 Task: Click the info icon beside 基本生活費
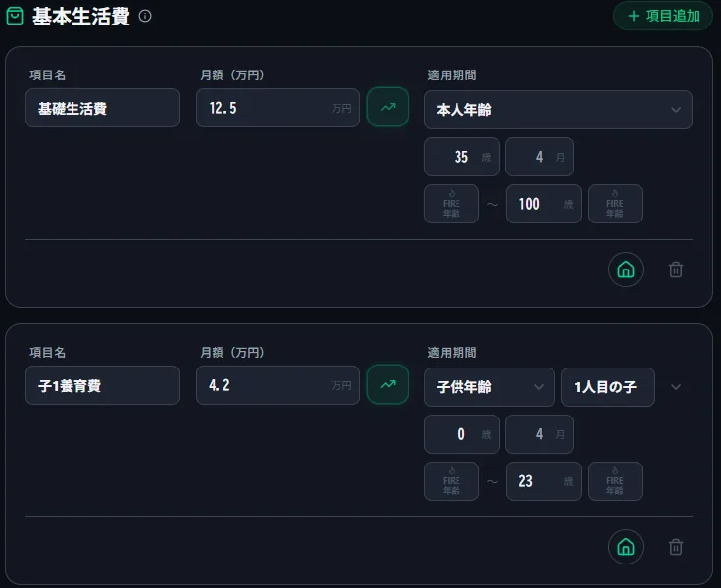(x=145, y=16)
